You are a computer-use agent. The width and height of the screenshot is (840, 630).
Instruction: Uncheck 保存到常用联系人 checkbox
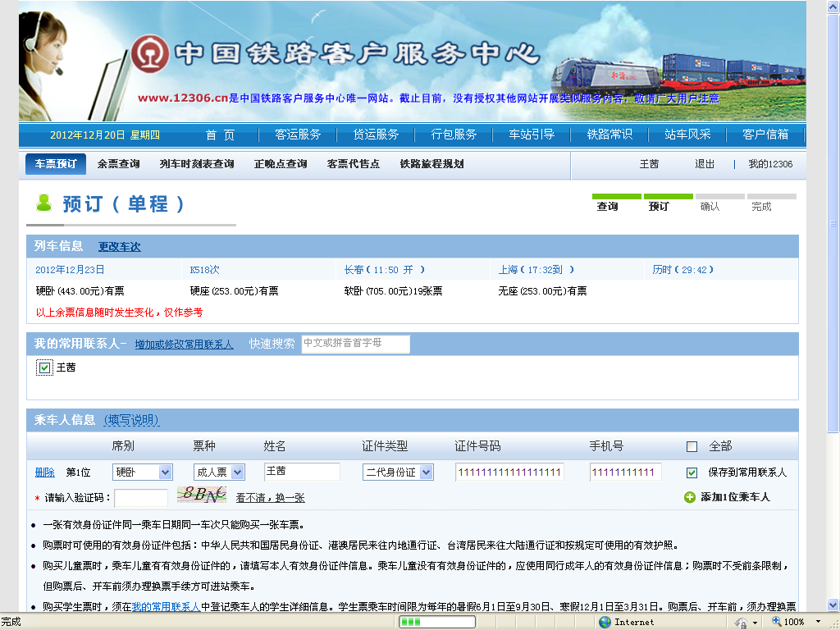pyautogui.click(x=692, y=472)
